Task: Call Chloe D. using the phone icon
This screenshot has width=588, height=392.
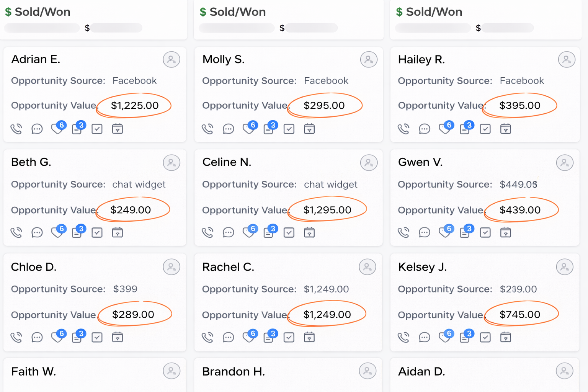Action: pos(16,337)
